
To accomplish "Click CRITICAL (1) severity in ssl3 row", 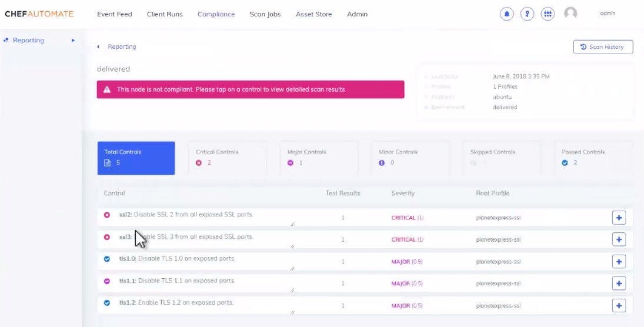I will 408,239.
